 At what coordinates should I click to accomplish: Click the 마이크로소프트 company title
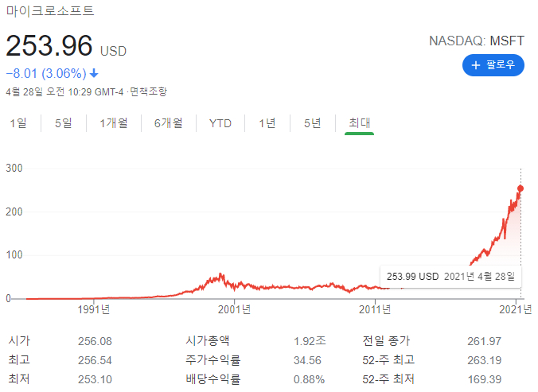tap(50, 10)
